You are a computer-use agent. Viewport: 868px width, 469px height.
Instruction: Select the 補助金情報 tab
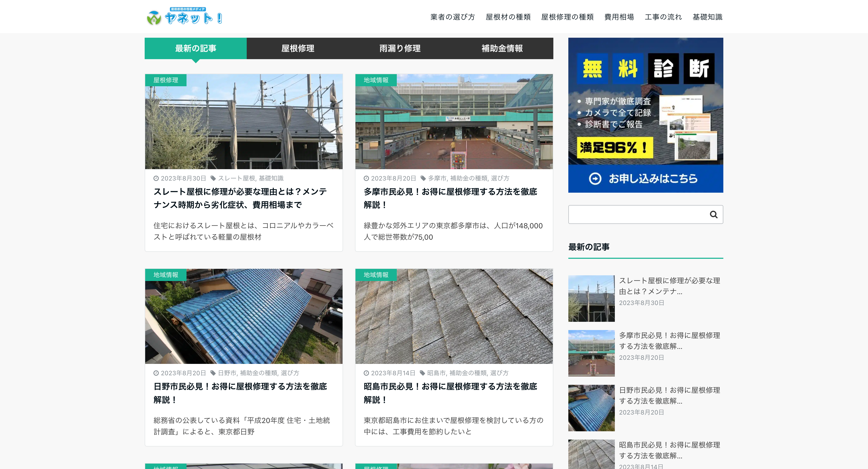coord(502,49)
